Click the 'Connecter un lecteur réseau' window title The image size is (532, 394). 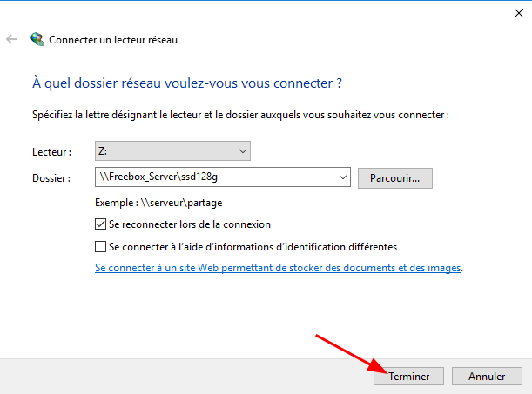pyautogui.click(x=114, y=40)
